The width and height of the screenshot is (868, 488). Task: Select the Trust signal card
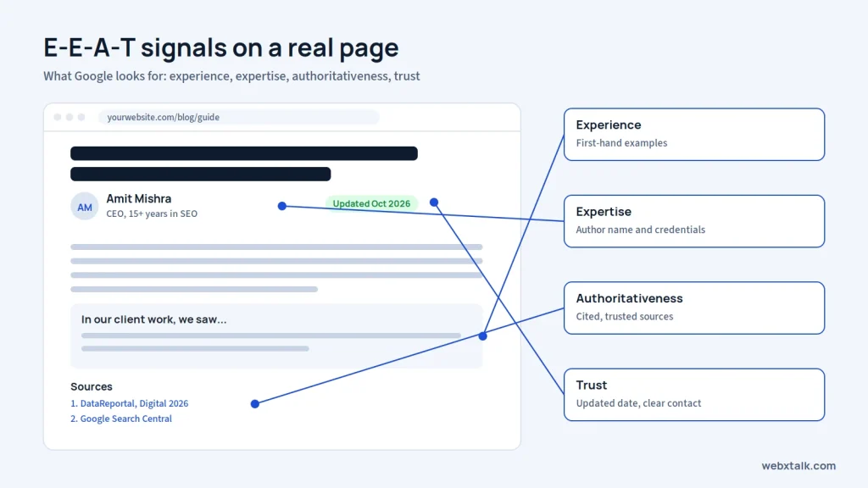coord(694,395)
